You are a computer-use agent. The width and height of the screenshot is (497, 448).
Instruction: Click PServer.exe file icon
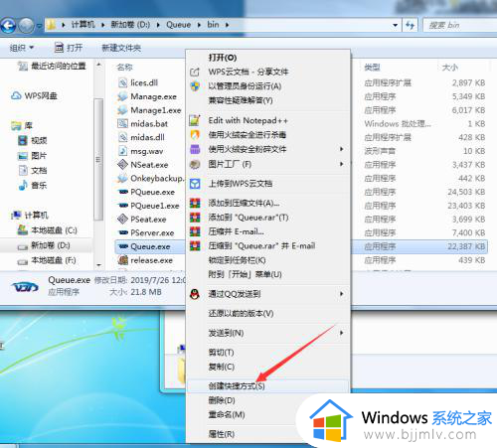click(123, 232)
